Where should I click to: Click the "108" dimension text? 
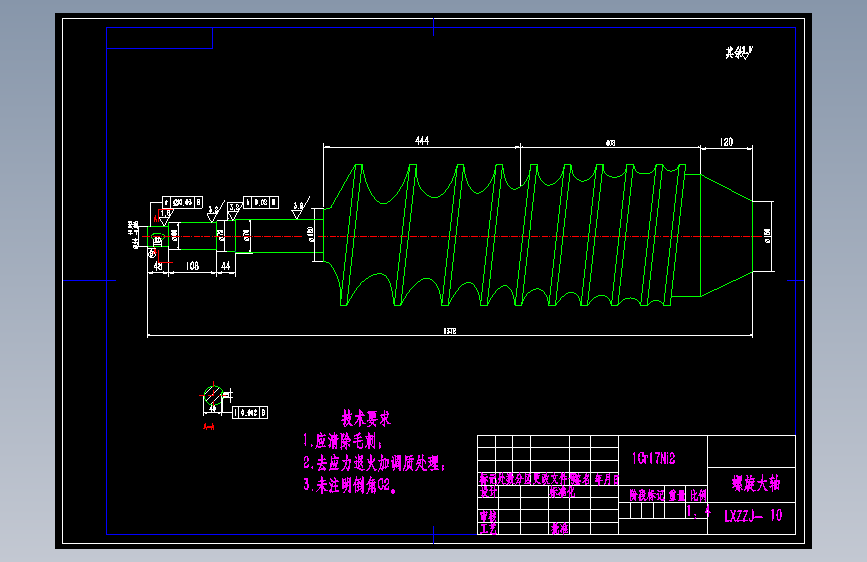click(x=192, y=266)
